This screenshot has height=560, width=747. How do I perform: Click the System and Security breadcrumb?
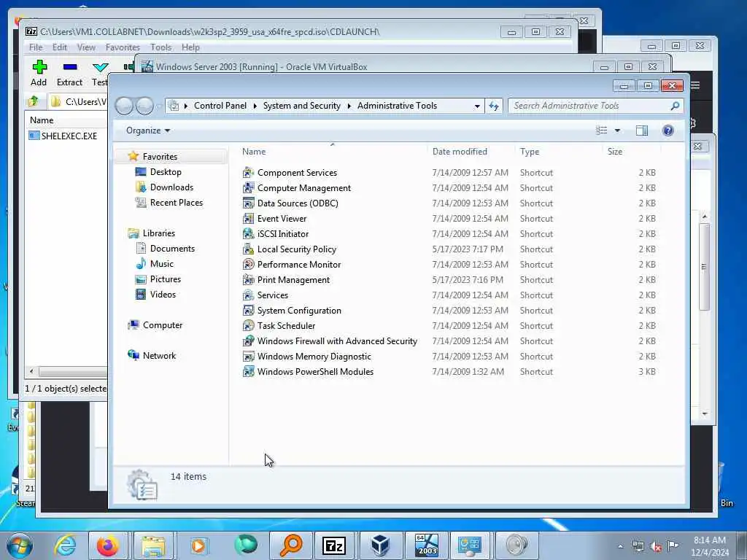click(x=301, y=106)
